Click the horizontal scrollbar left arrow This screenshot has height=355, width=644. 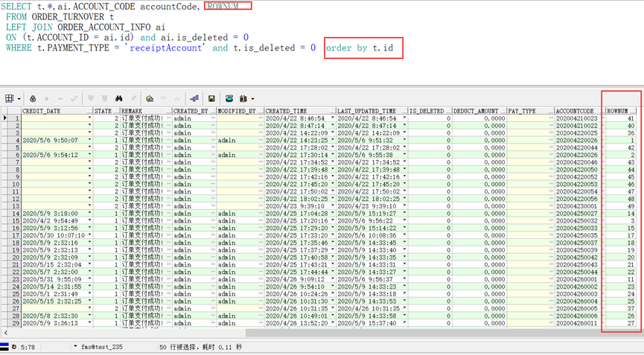(x=5, y=333)
